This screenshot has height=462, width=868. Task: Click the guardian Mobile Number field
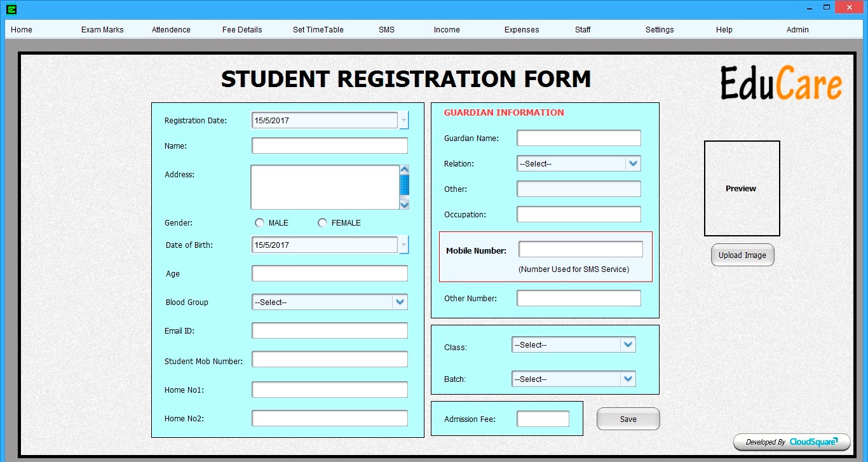pyautogui.click(x=581, y=249)
